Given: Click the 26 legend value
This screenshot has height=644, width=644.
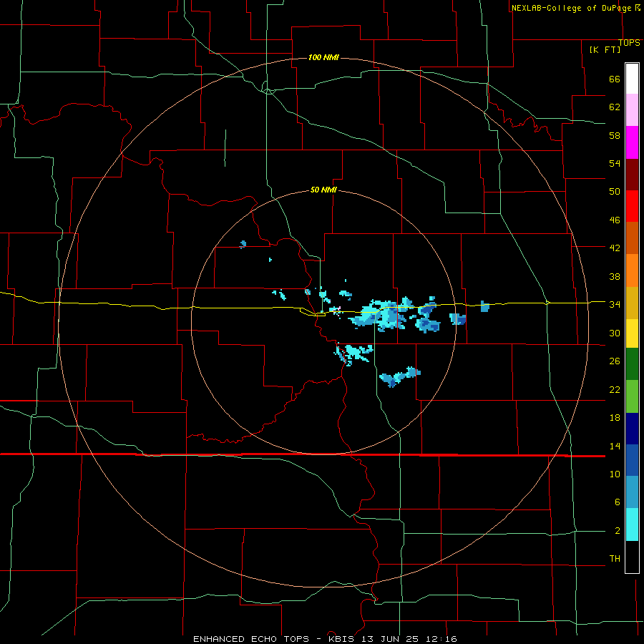Looking at the screenshot, I should click(x=615, y=361).
